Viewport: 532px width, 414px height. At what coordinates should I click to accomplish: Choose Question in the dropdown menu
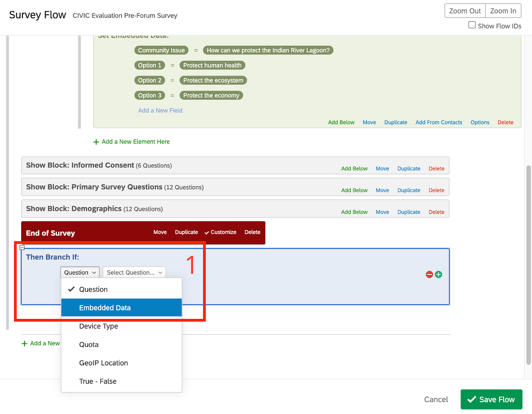point(121,289)
